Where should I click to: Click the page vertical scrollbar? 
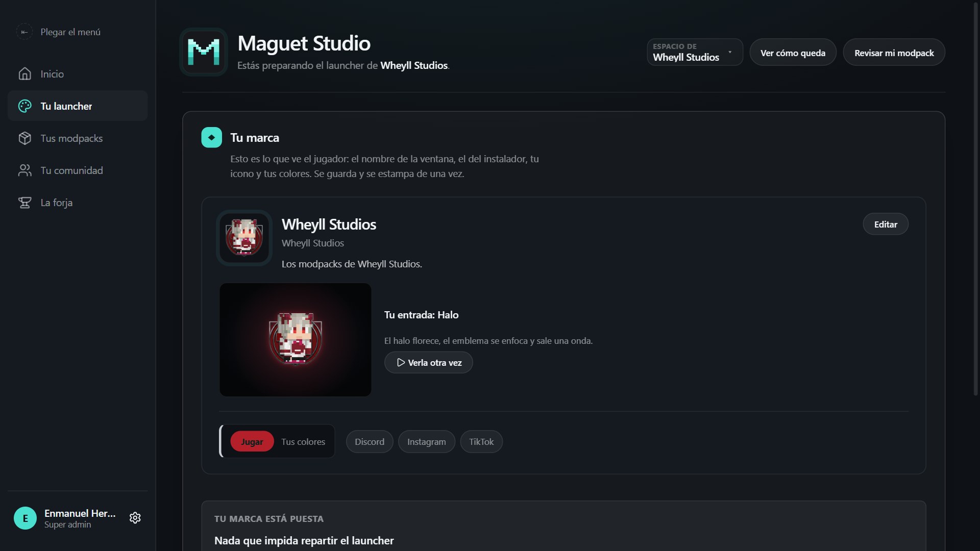point(975,199)
